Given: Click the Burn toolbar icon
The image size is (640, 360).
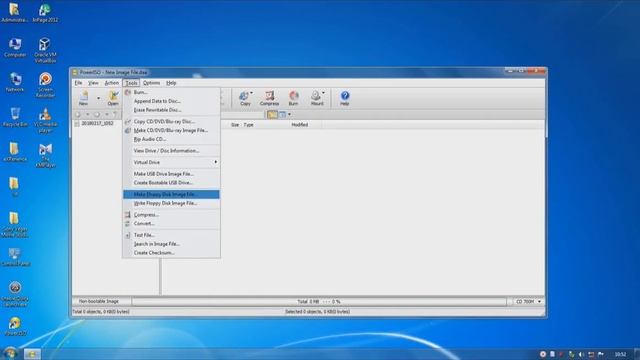Looking at the screenshot, I should click(293, 98).
